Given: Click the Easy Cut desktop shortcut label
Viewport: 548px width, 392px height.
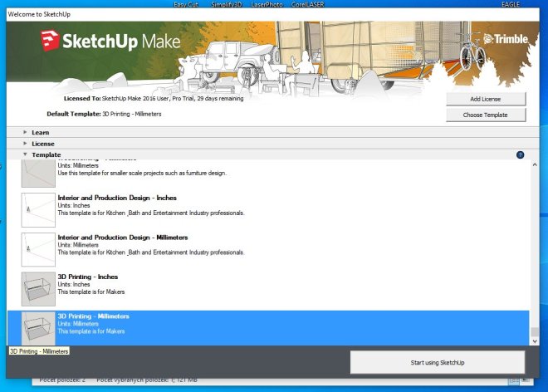Looking at the screenshot, I should pyautogui.click(x=186, y=4).
